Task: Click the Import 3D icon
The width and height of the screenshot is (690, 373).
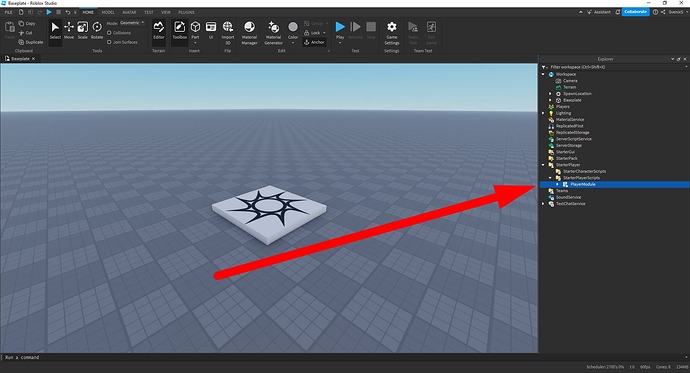Action: coord(228,33)
